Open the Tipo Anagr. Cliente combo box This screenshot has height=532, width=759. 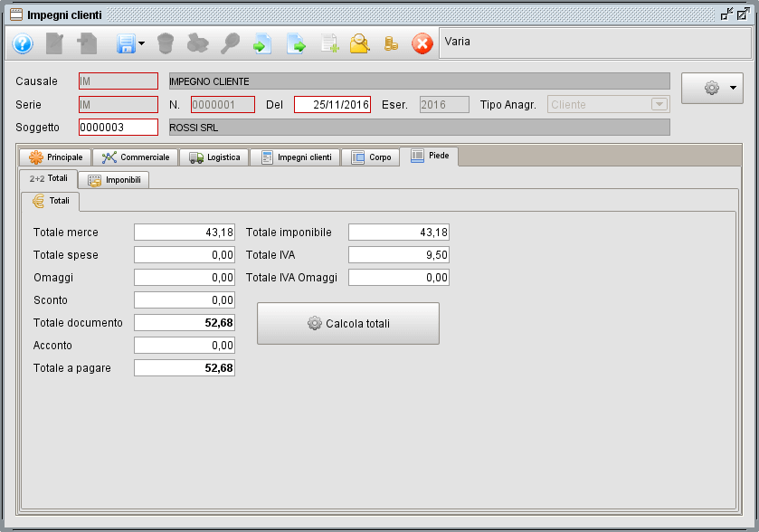[x=608, y=104]
